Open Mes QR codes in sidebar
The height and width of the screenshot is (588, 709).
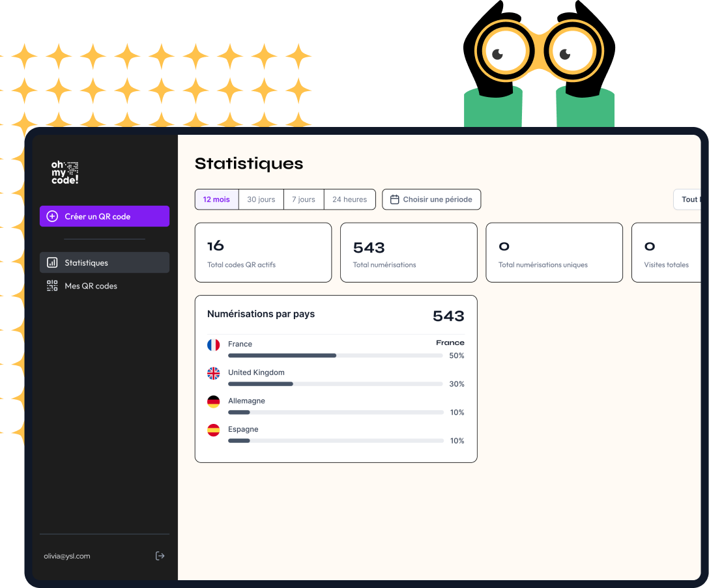pyautogui.click(x=91, y=286)
